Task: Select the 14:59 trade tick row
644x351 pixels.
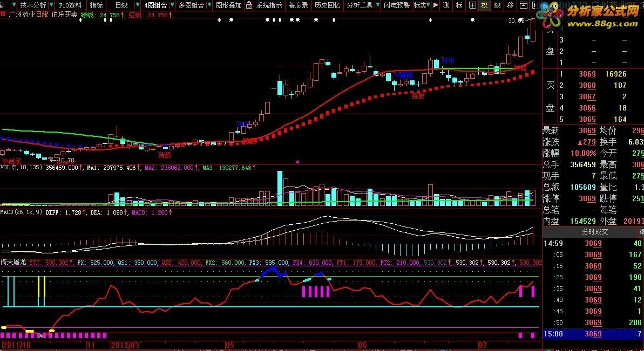Action: [x=593, y=243]
